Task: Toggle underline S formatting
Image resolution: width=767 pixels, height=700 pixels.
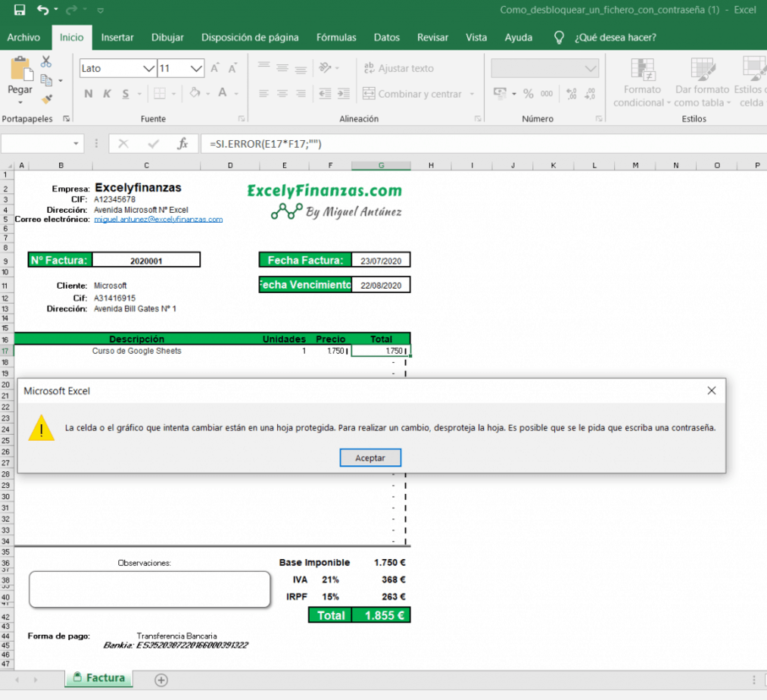Action: pyautogui.click(x=126, y=93)
